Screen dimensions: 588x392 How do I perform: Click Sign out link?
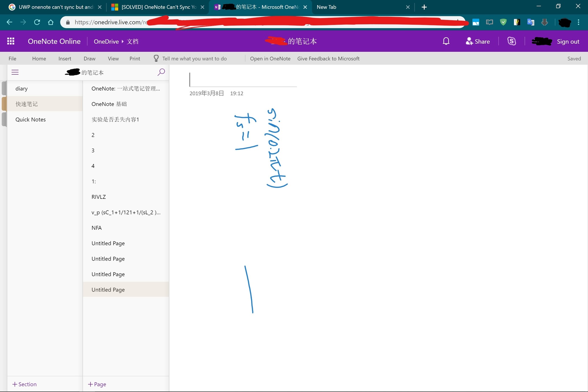568,41
